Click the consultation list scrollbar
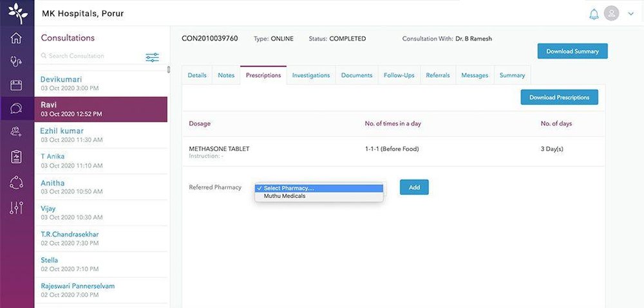Viewport: 644px width, 308px height. pos(168,69)
